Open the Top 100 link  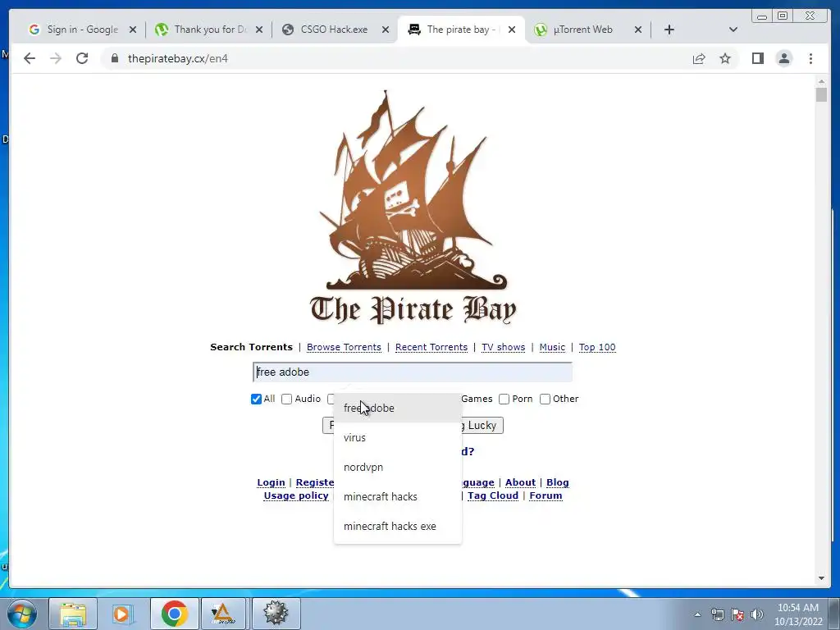pyautogui.click(x=597, y=347)
